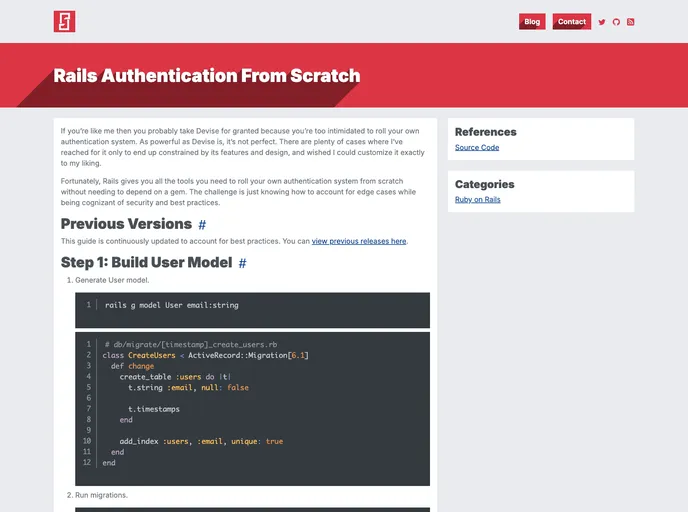Click the create_users.rb comment line in code

[x=191, y=345]
